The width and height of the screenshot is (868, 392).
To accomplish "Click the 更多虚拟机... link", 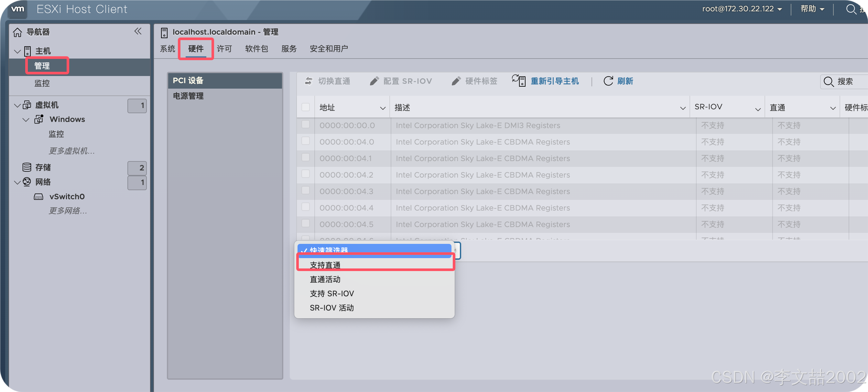I will pyautogui.click(x=71, y=151).
